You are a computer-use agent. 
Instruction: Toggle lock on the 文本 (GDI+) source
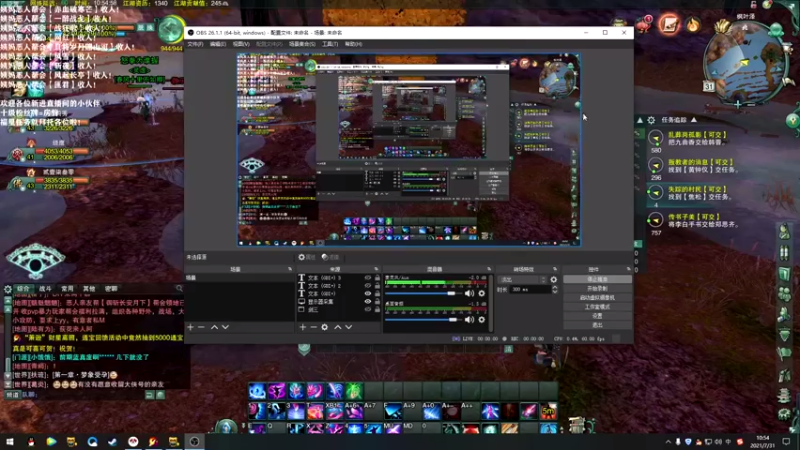point(377,294)
